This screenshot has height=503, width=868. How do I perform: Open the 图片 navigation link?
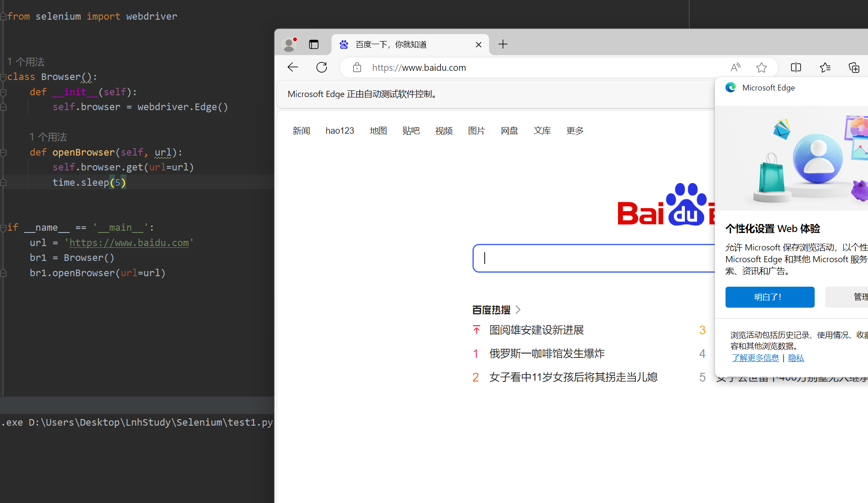(x=476, y=131)
